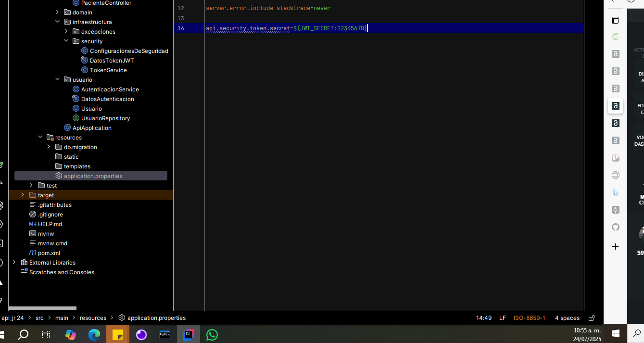Launch Copilot from the taskbar

(71, 334)
